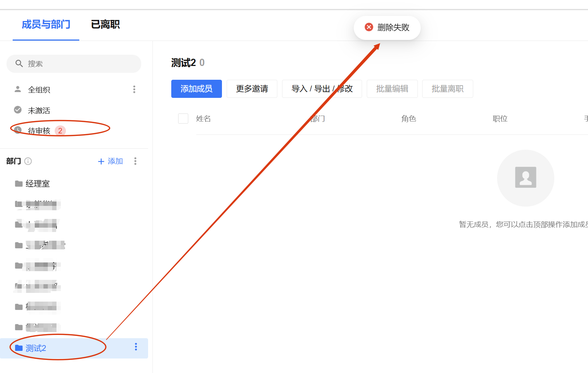Screen dimensions: 588x373
Task: Open kebab menu beside 全组织
Action: point(134,89)
